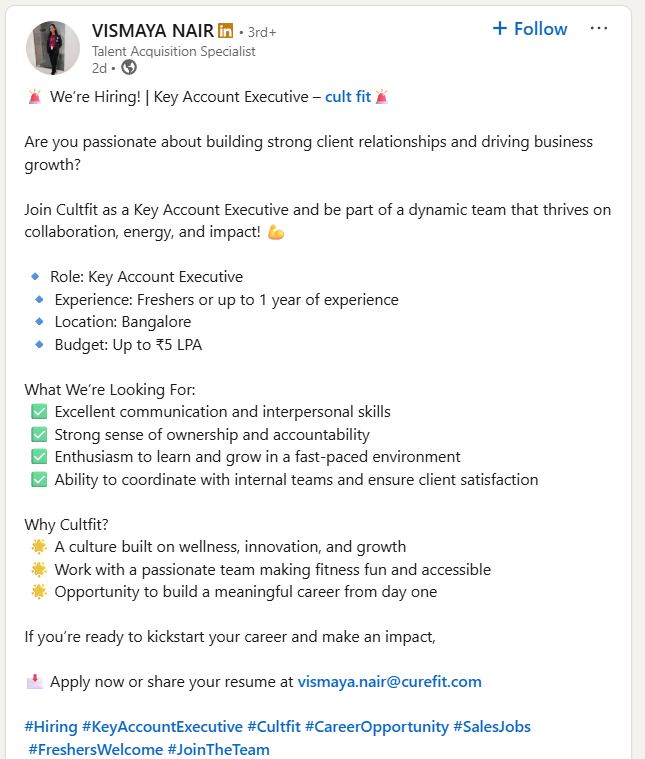
Task: Click the flexed bicep emoji icon
Action: (x=277, y=232)
